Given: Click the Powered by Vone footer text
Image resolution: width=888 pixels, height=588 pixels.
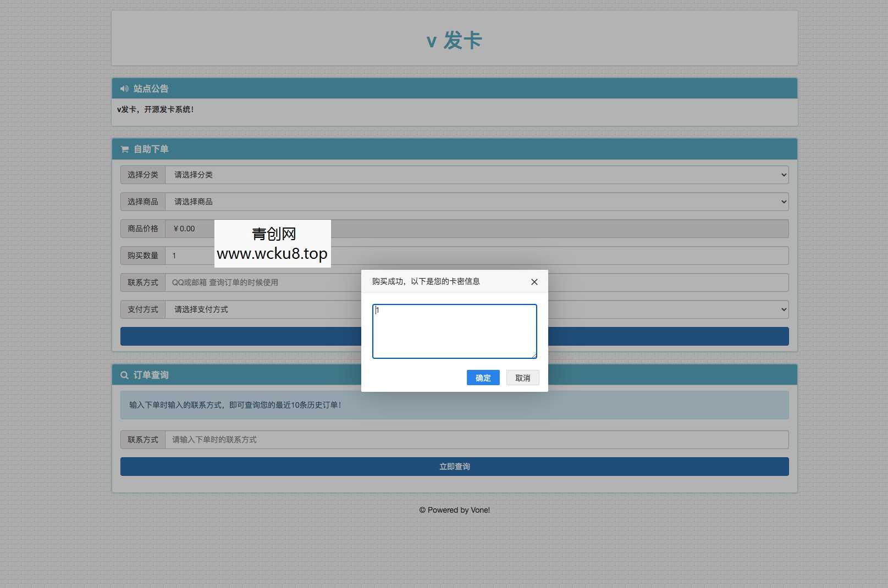Looking at the screenshot, I should click(x=454, y=509).
